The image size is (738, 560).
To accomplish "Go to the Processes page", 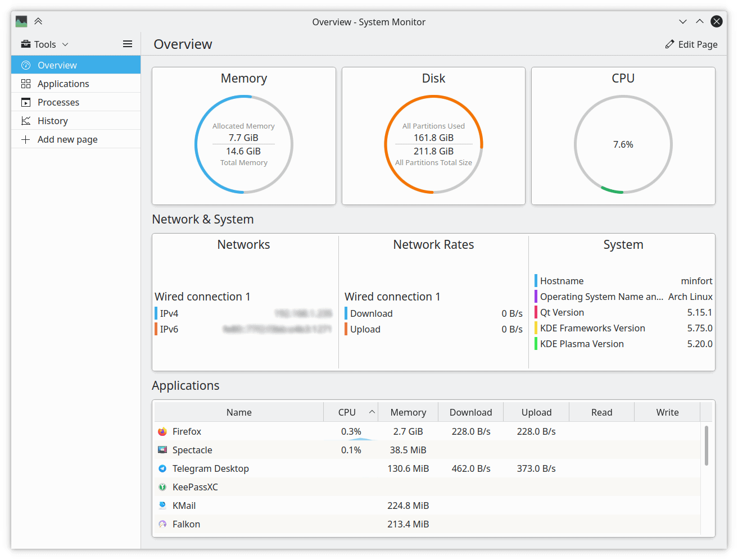I will click(x=76, y=102).
